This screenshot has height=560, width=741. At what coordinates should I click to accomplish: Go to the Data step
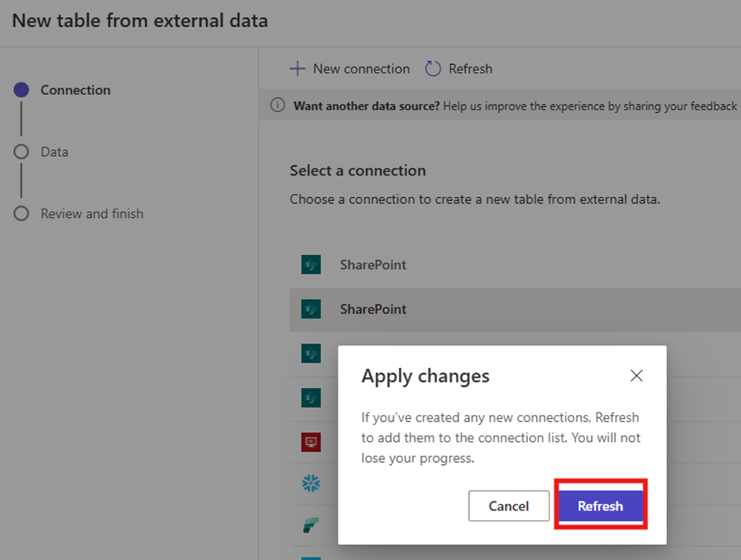coord(54,152)
